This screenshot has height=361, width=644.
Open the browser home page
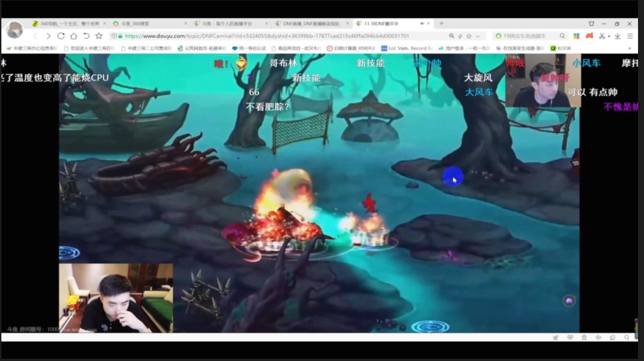point(73,36)
